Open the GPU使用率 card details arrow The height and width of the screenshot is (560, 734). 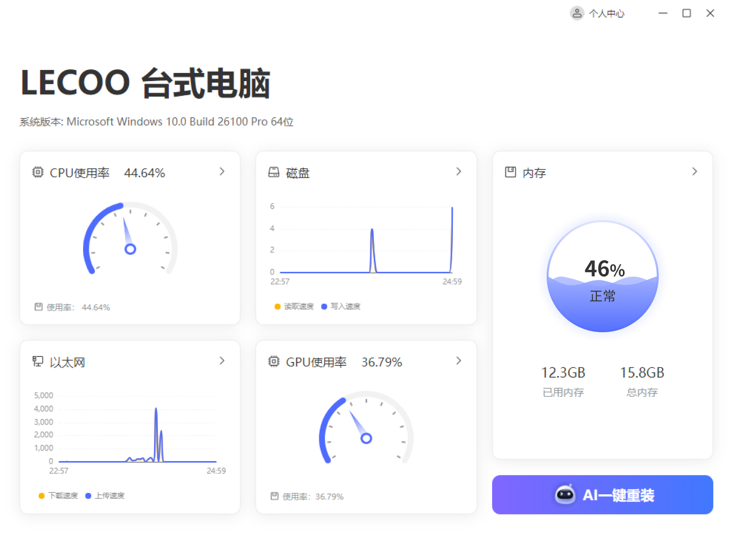459,361
